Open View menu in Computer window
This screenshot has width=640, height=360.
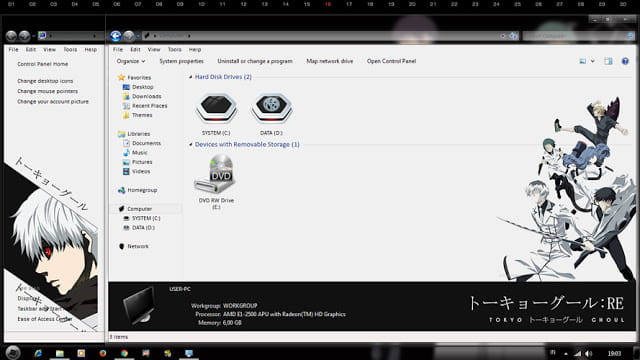[154, 49]
